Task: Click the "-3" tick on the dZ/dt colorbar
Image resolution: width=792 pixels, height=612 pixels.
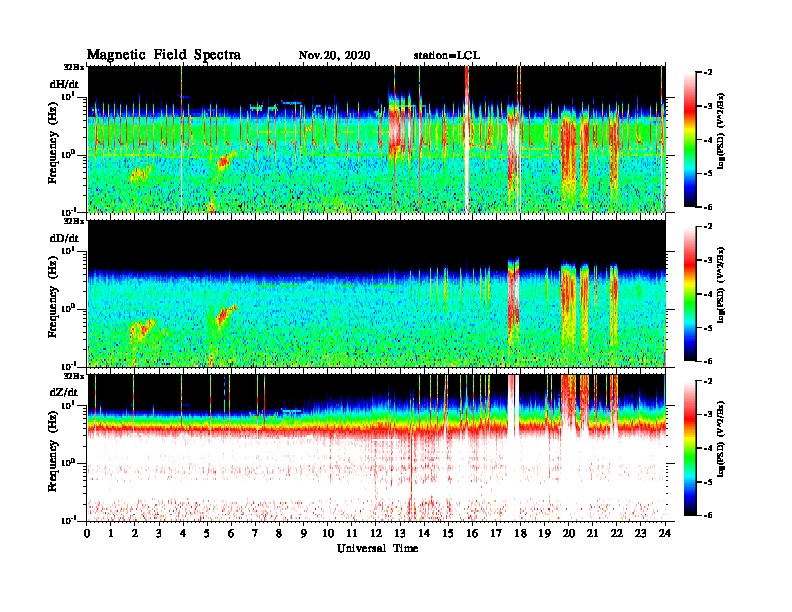Action: coord(709,414)
